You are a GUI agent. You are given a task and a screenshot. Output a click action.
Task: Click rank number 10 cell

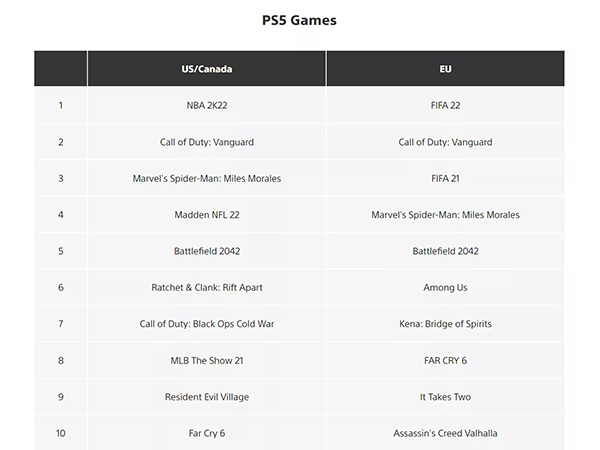pos(60,433)
